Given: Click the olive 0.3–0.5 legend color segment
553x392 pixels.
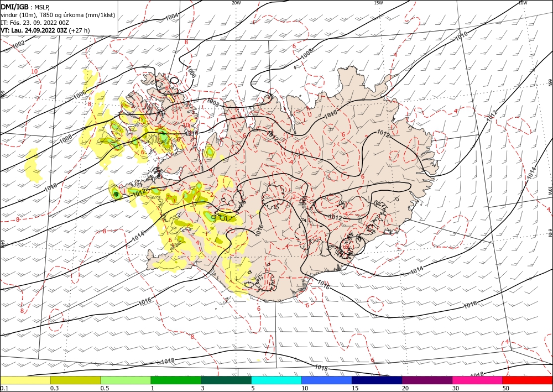Looking at the screenshot, I should point(75,380).
